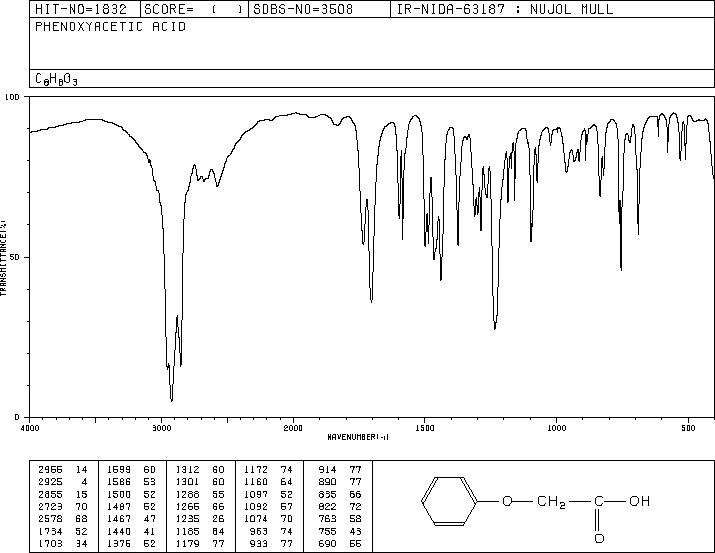Select the 1487 peak table entry
This screenshot has height=553, width=715.
(x=131, y=506)
